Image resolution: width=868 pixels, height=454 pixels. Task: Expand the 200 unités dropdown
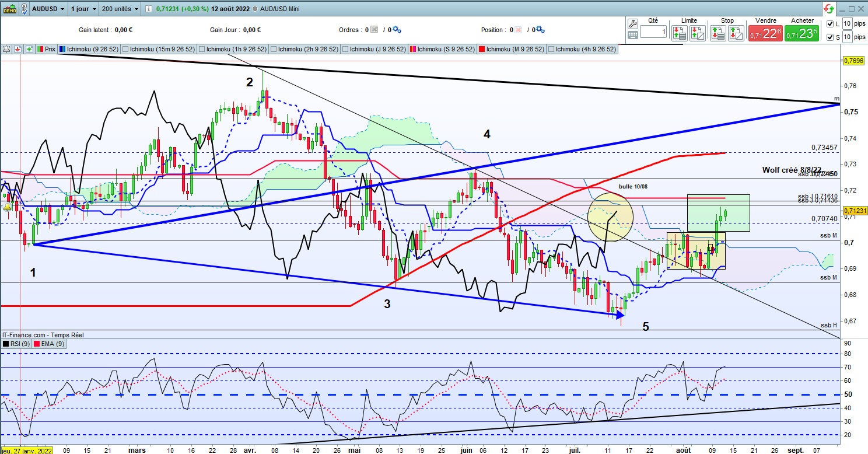click(x=120, y=9)
